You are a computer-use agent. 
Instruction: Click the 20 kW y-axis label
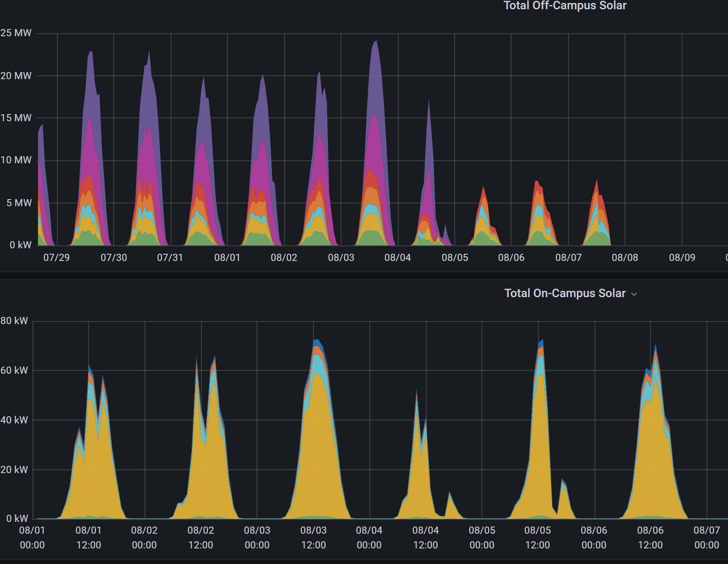14,470
